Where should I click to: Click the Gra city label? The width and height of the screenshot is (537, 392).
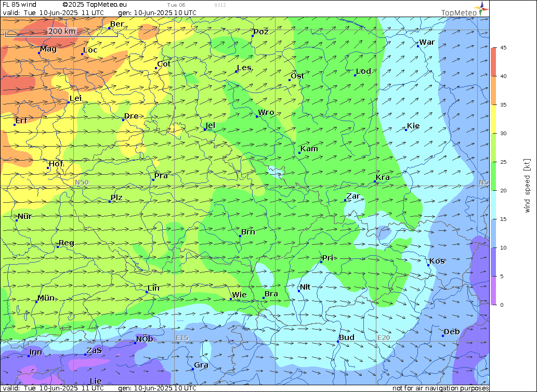201,365
